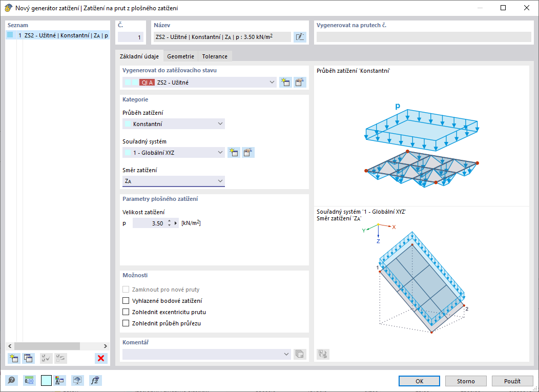Expand the arrow menu beside load value p

(176, 223)
